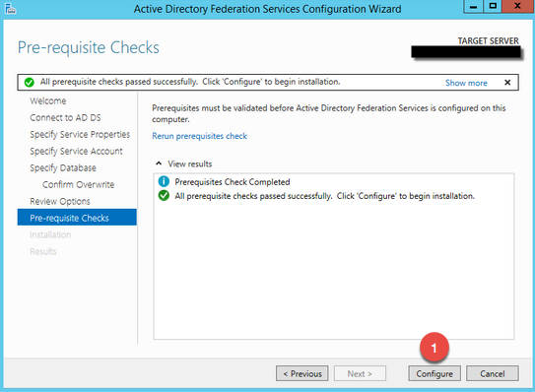The height and width of the screenshot is (392, 535).
Task: Click Configure to begin installation
Action: click(435, 373)
